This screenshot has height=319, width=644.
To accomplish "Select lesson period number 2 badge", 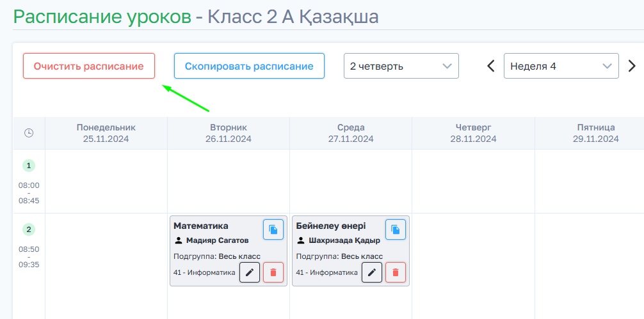I will tap(29, 230).
